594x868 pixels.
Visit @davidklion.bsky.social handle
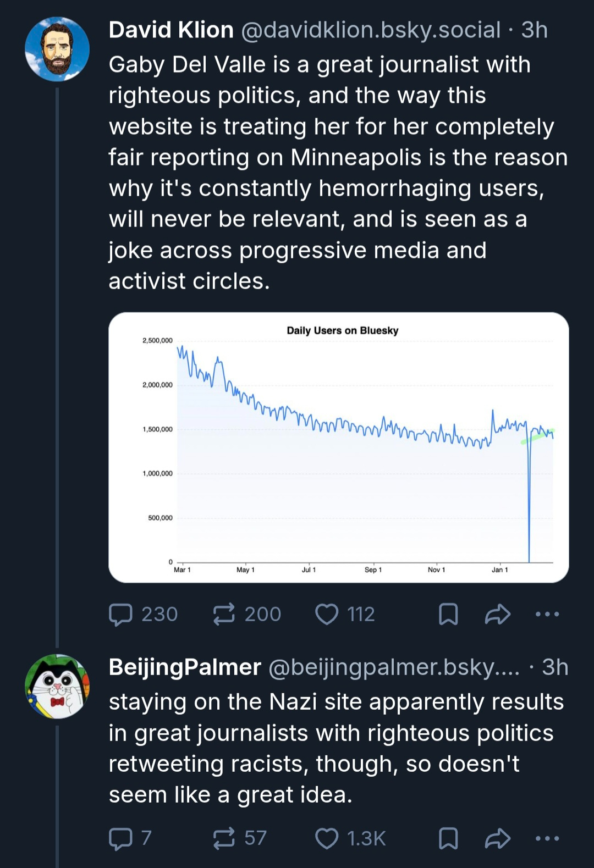coord(371,30)
